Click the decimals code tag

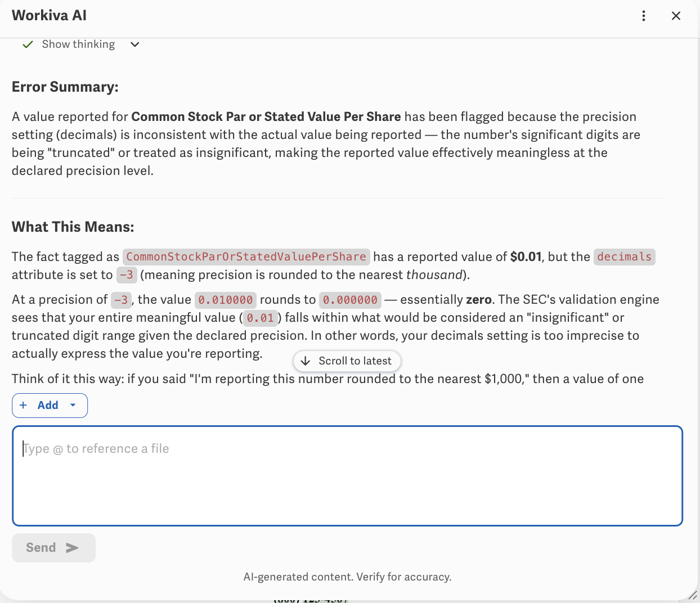click(x=625, y=257)
